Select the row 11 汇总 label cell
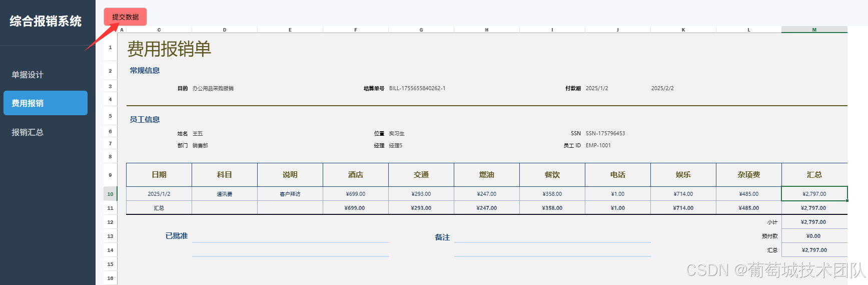The image size is (868, 285). tap(159, 208)
